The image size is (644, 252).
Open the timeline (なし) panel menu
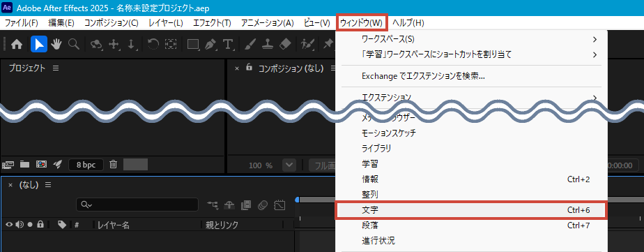point(48,185)
